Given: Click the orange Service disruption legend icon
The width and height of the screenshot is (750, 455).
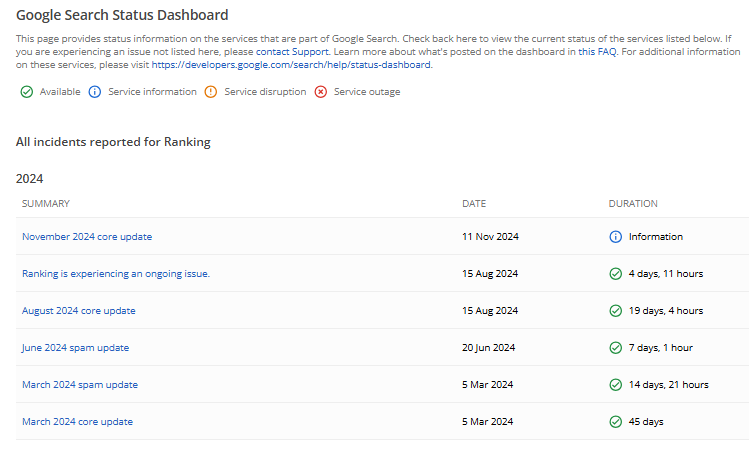Looking at the screenshot, I should point(210,92).
